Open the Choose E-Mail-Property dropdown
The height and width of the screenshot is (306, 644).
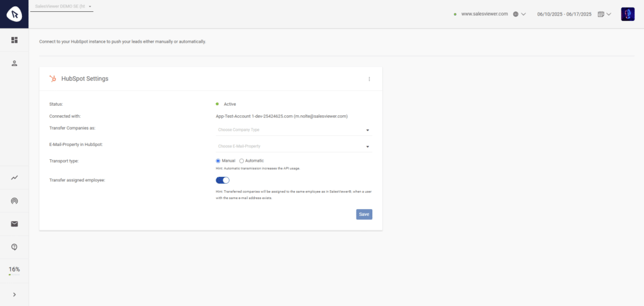[x=294, y=147]
